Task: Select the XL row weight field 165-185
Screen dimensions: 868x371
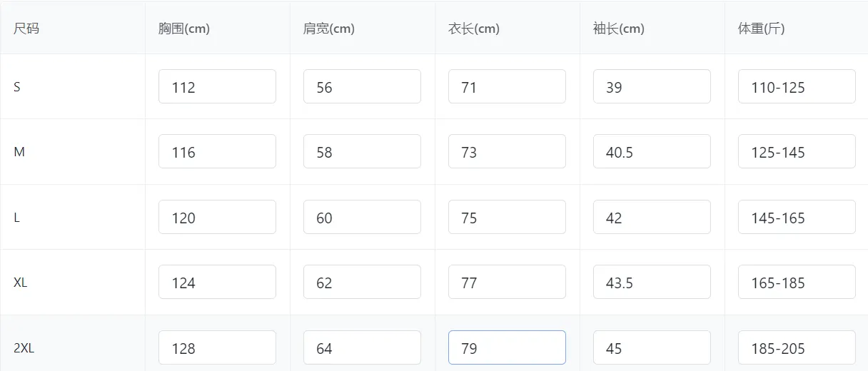Action: pyautogui.click(x=797, y=282)
